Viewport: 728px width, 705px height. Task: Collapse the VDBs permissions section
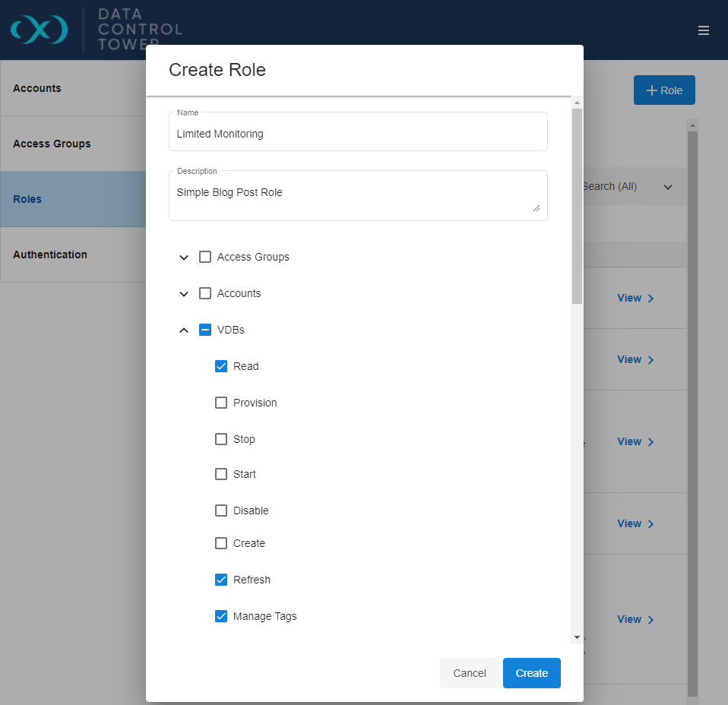coord(183,330)
